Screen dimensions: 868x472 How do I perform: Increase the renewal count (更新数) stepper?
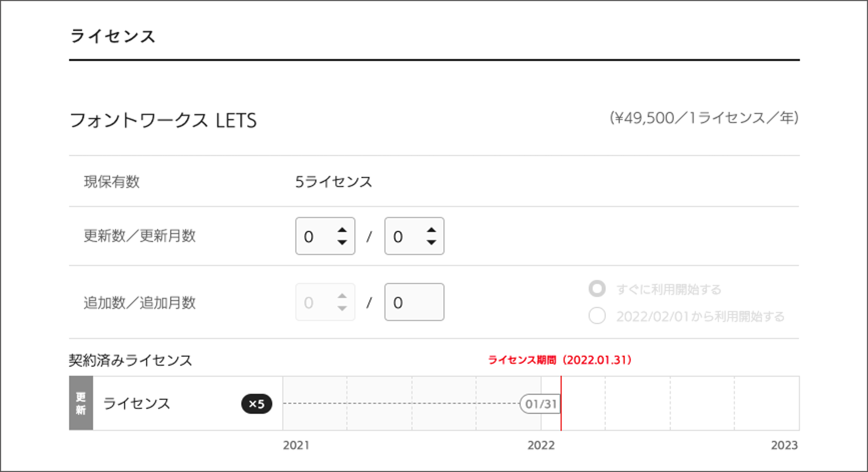click(x=342, y=230)
